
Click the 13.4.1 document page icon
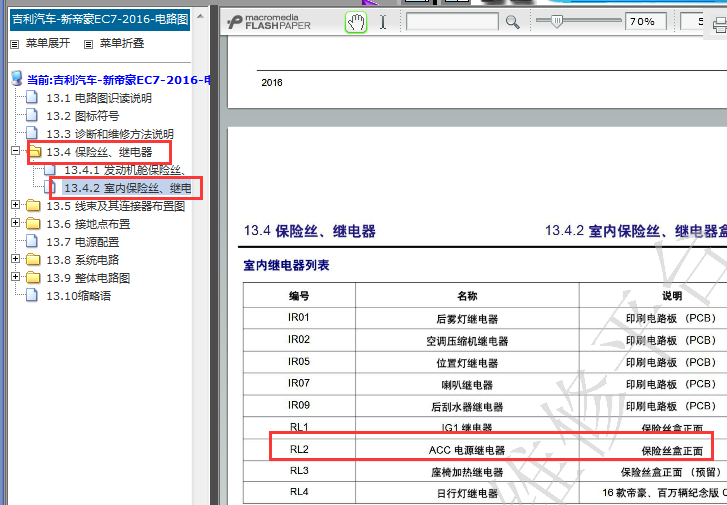[x=50, y=169]
